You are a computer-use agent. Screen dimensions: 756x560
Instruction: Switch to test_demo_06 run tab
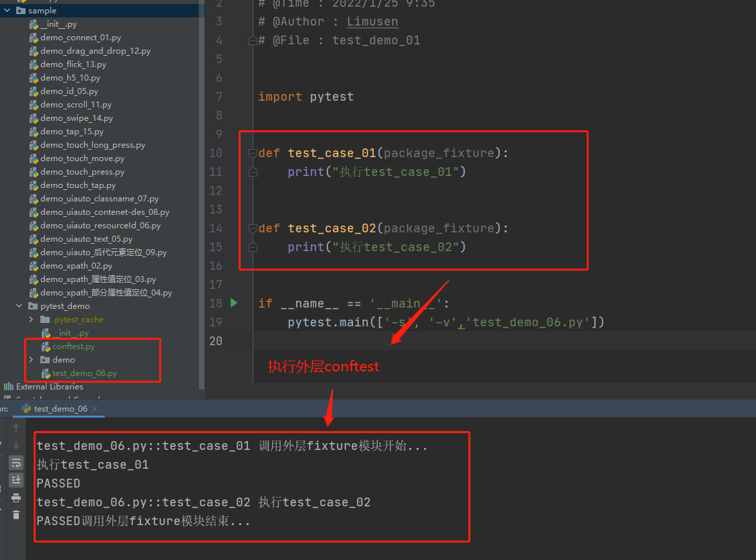[x=60, y=409]
